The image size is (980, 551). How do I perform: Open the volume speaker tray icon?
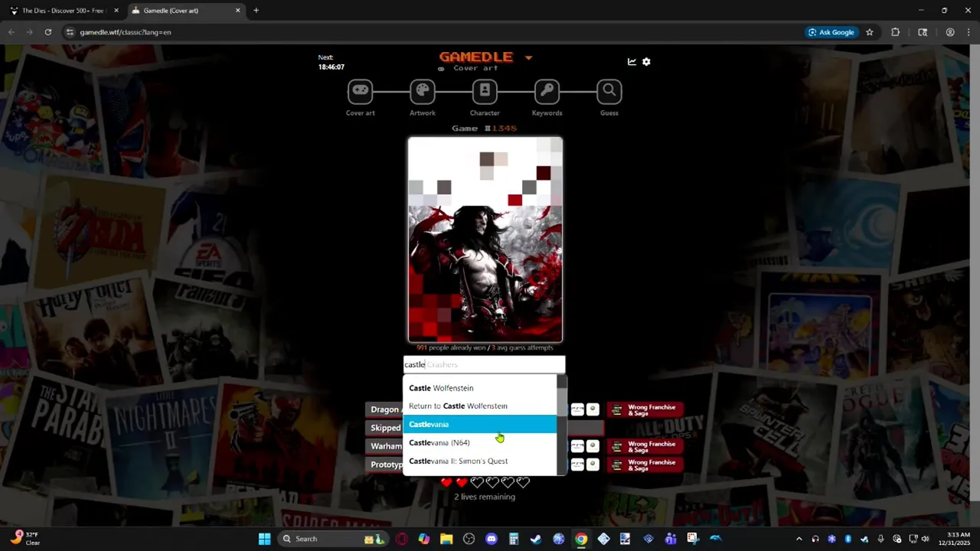pos(925,539)
